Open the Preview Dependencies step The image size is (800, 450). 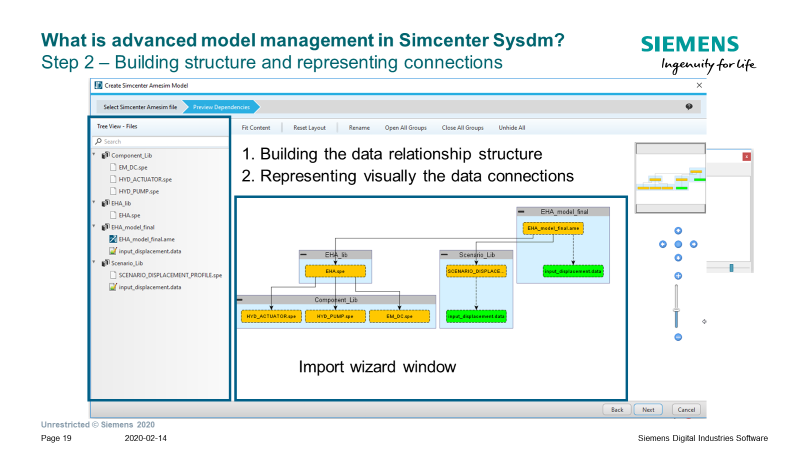221,107
